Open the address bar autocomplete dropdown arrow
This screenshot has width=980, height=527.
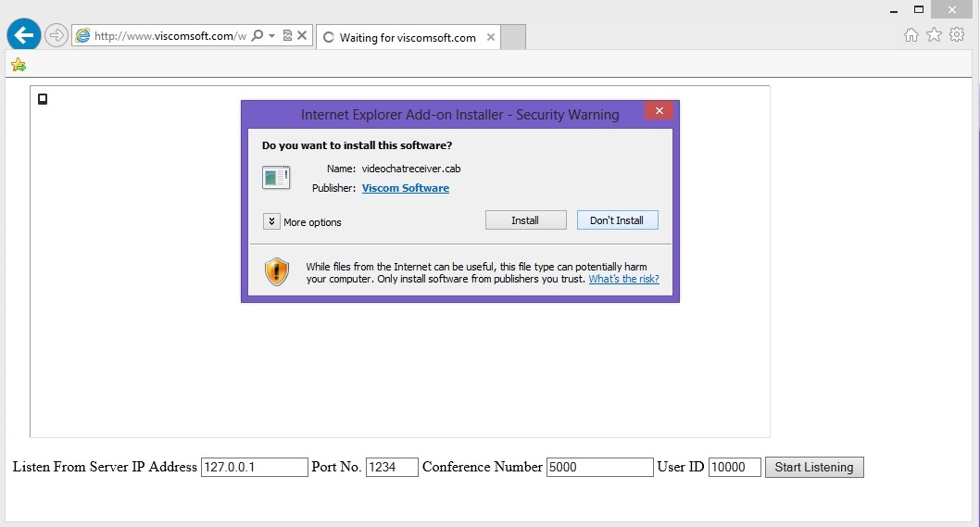click(x=271, y=36)
